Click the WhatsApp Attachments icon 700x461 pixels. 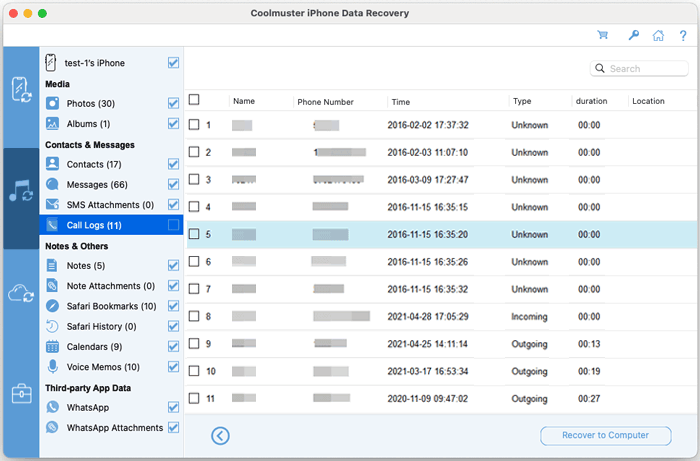coord(52,428)
